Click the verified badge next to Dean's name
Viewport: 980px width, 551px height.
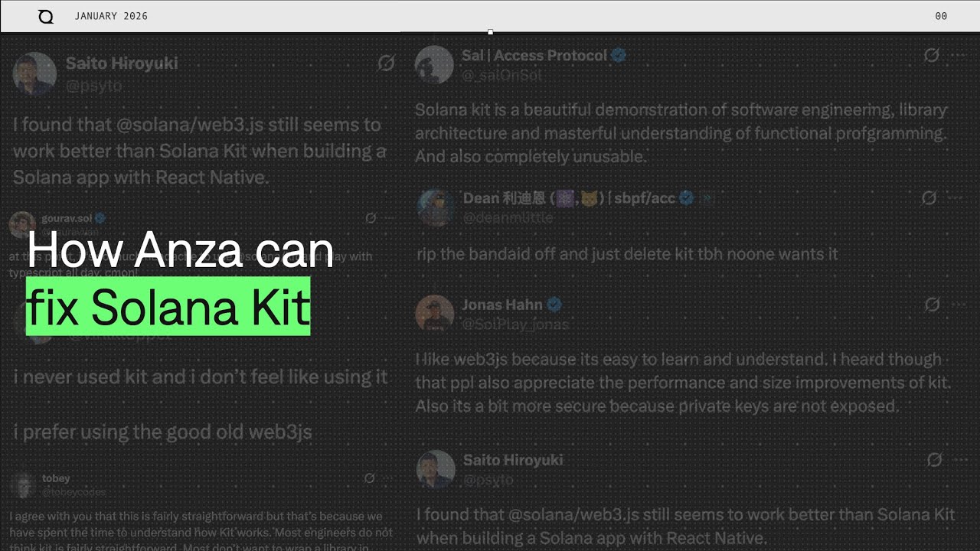pos(687,197)
